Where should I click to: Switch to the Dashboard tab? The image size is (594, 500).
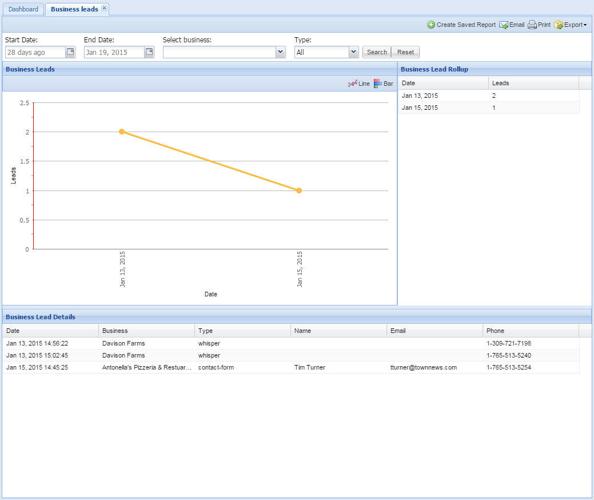[23, 9]
